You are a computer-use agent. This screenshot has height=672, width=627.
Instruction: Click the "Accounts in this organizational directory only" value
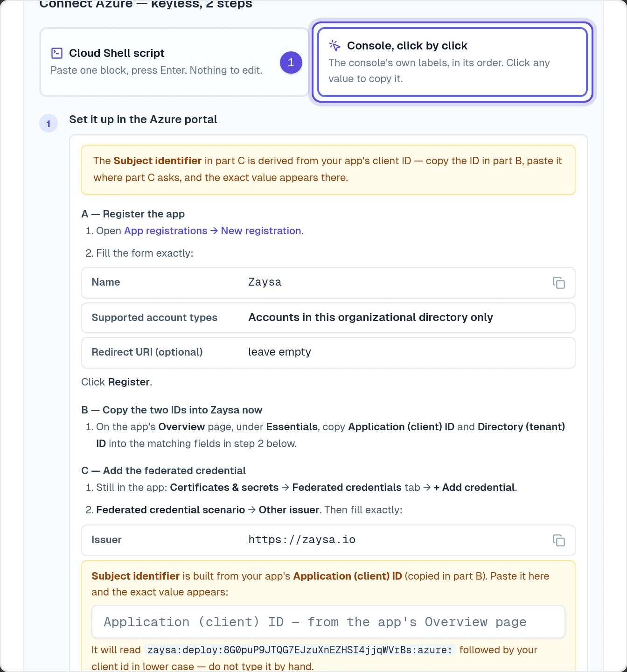click(370, 317)
